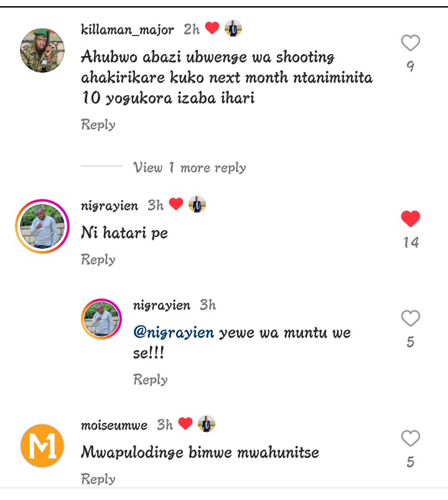
Task: Like nigrayien's reply "yewe wa muntu we se!!!"
Action: point(410,319)
